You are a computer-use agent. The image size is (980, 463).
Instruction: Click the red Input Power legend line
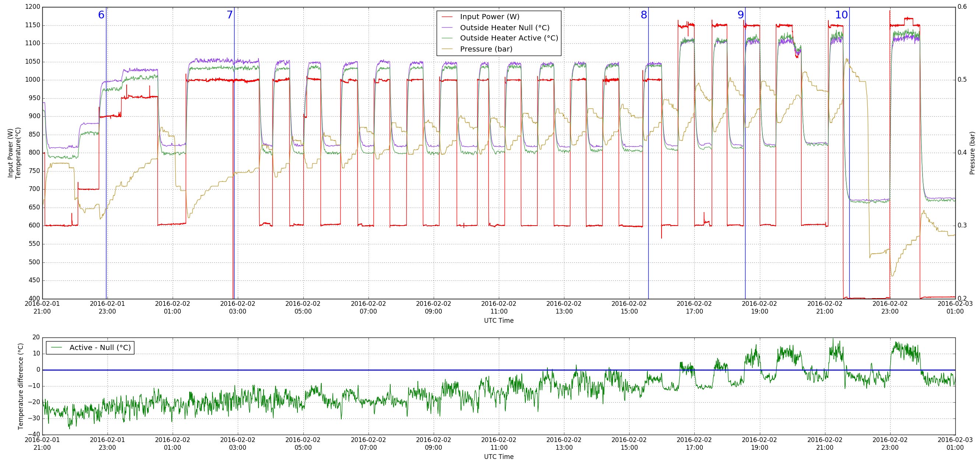tap(447, 17)
